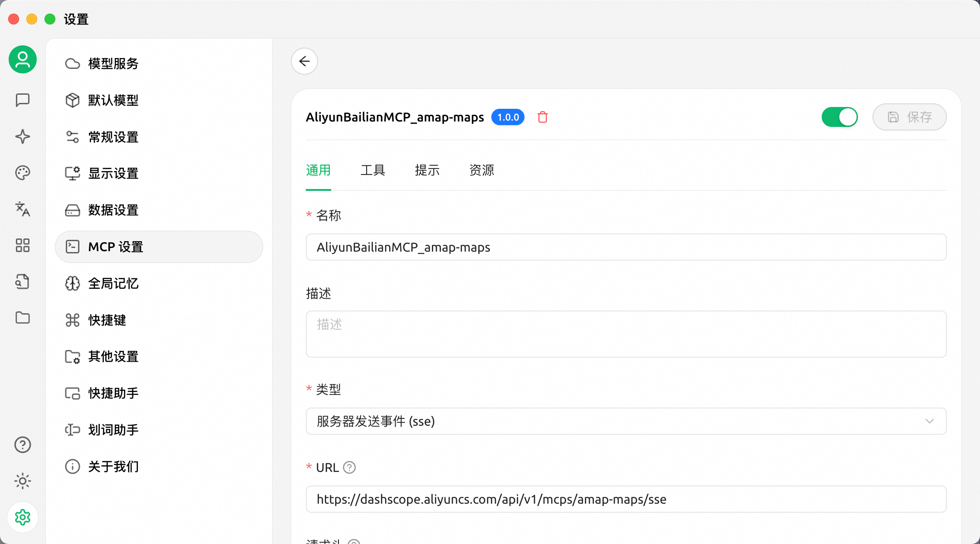980x544 pixels.
Task: Open the files folder icon in sidebar
Action: [x=23, y=318]
